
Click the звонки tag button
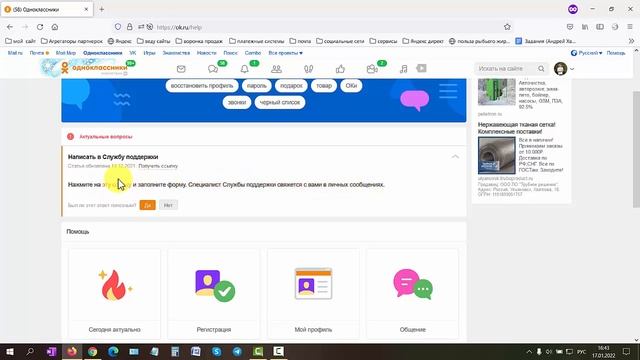[x=237, y=102]
